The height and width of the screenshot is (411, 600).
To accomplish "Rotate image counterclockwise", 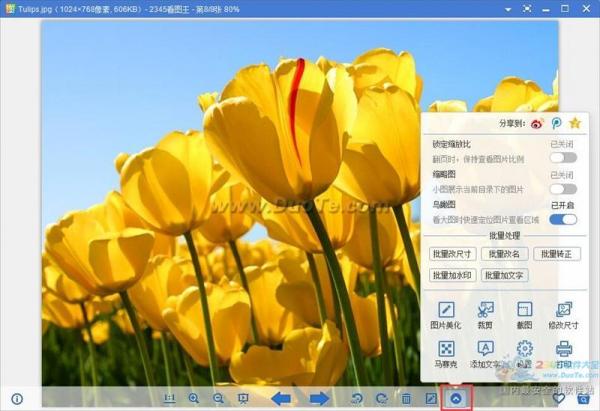I will point(357,399).
